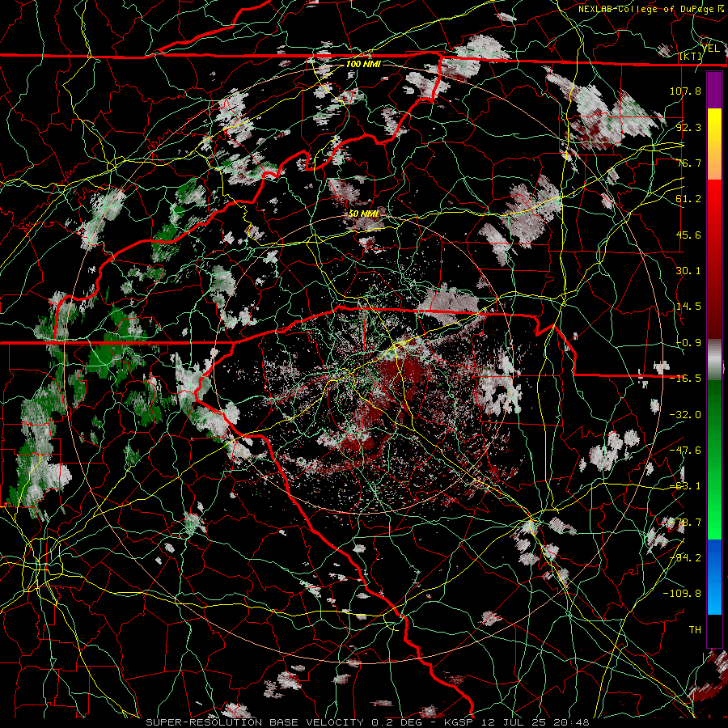The height and width of the screenshot is (728, 728).
Task: Pick the red segment of velocity scale
Action: pos(714,259)
